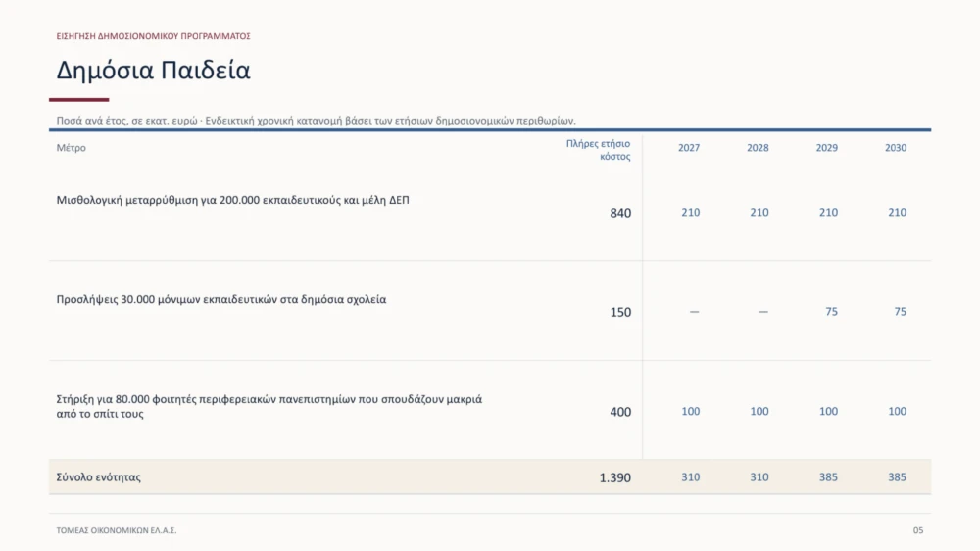Screen dimensions: 980x551
Task: Click the row label "Μισθολογική μεταρρύθμιση για 200.000 εκπαιδευτικούς"
Action: click(232, 201)
